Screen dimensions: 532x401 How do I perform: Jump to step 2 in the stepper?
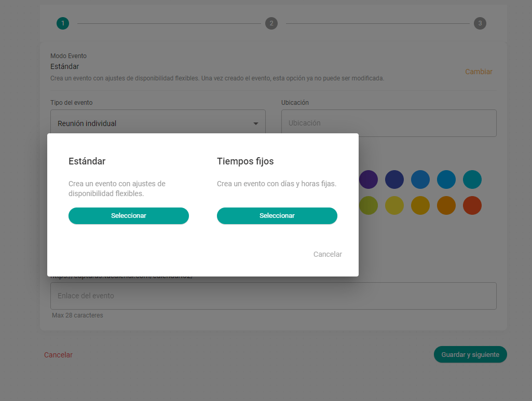271,23
